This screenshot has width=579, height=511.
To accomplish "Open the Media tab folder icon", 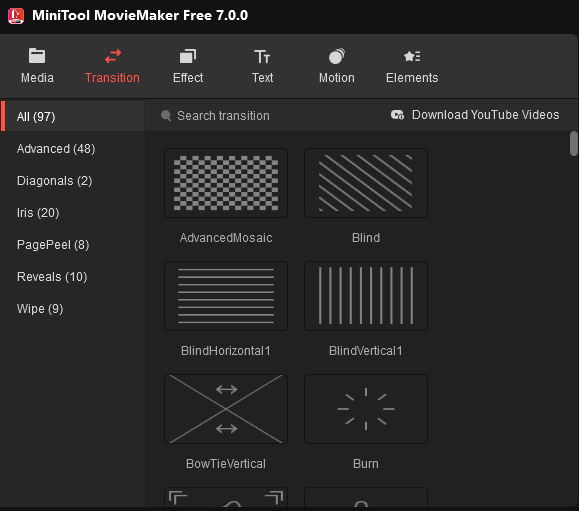I will [37, 56].
